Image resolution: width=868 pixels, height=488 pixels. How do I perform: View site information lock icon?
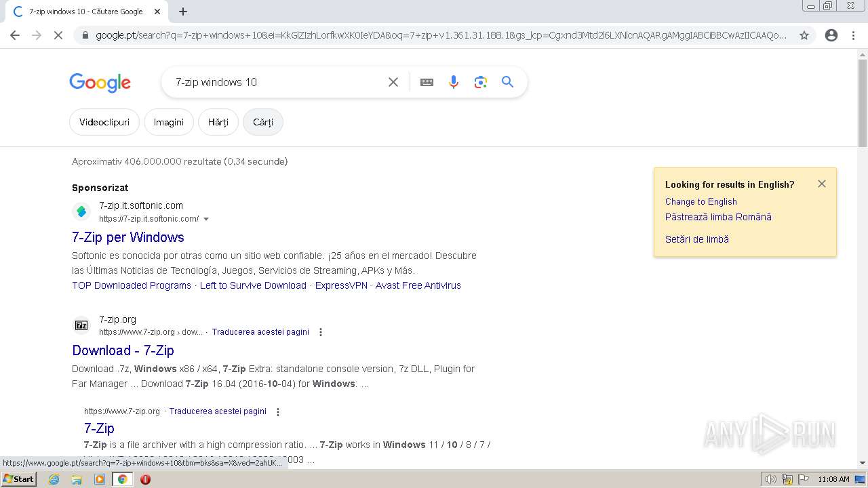click(x=85, y=35)
